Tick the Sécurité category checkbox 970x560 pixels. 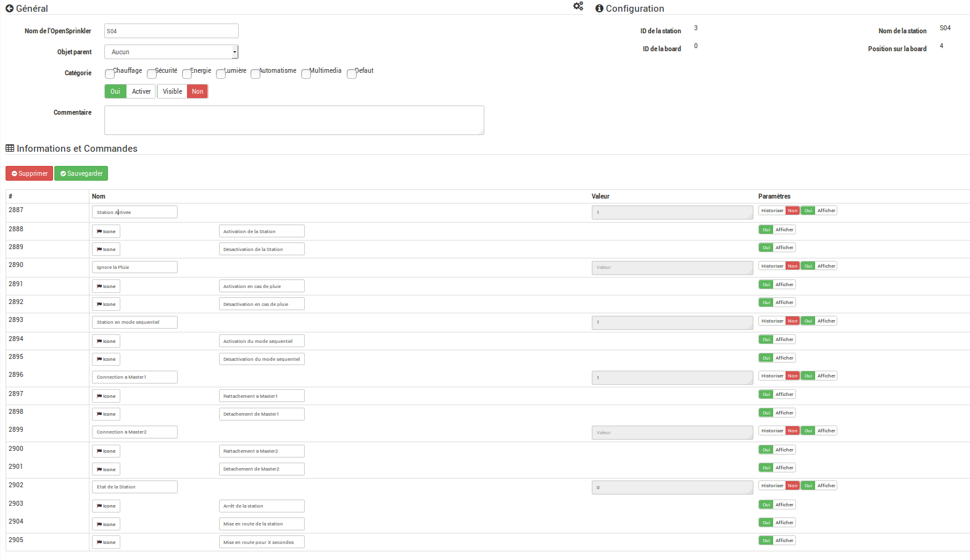151,74
